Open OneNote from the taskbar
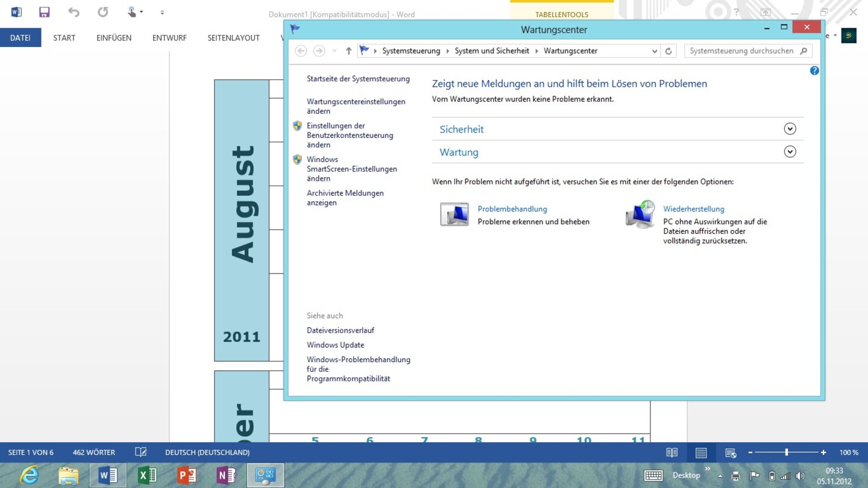Image resolution: width=868 pixels, height=488 pixels. click(x=226, y=476)
